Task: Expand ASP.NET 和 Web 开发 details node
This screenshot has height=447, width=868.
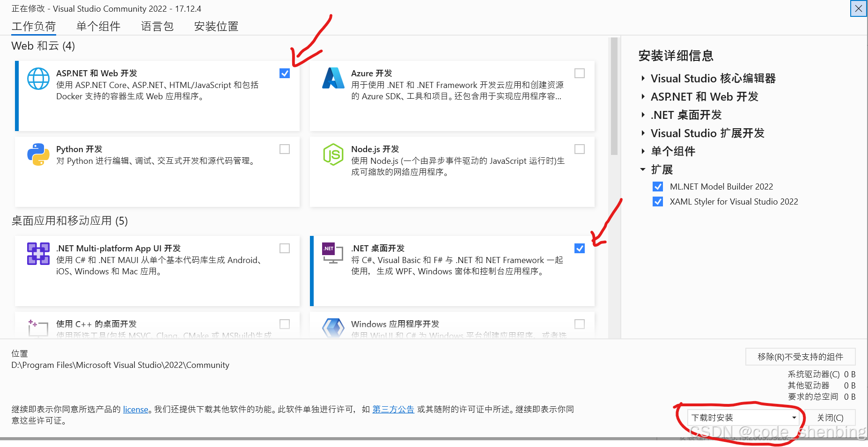Action: pyautogui.click(x=643, y=97)
